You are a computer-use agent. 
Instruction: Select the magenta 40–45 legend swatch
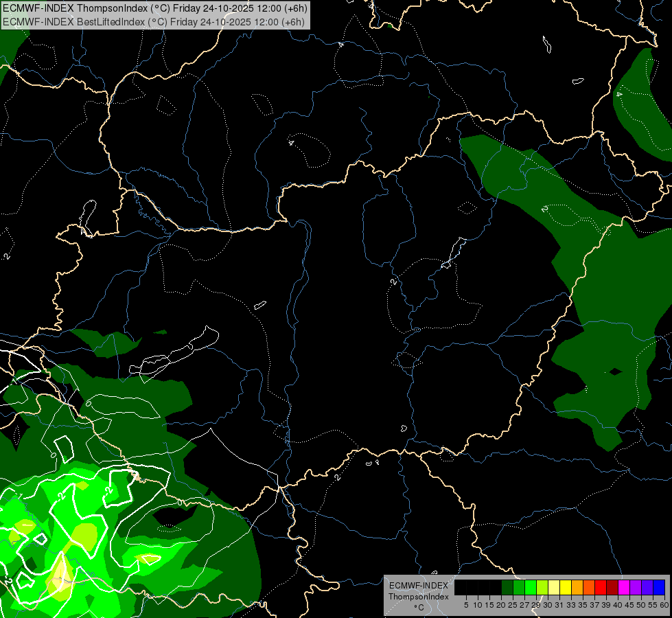(x=624, y=587)
